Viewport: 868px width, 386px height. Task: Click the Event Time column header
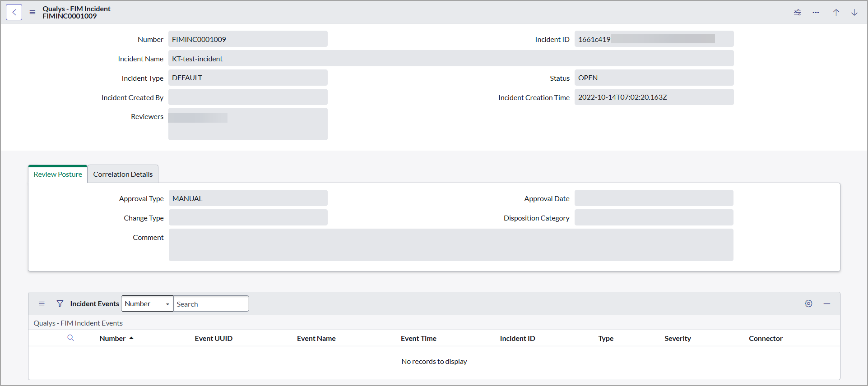tap(418, 338)
